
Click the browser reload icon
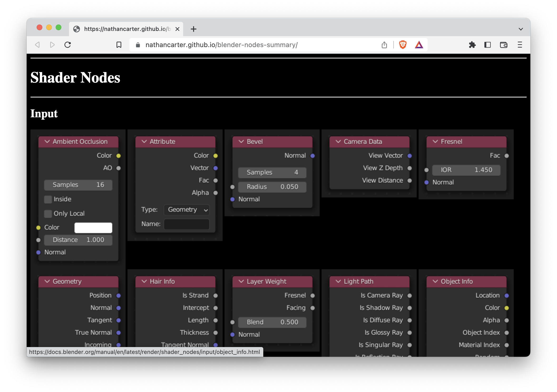68,45
